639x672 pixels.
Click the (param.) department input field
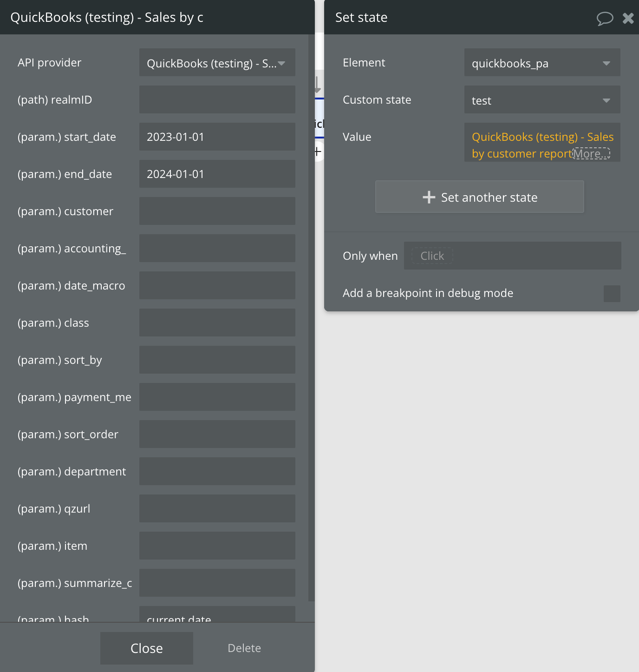point(217,471)
